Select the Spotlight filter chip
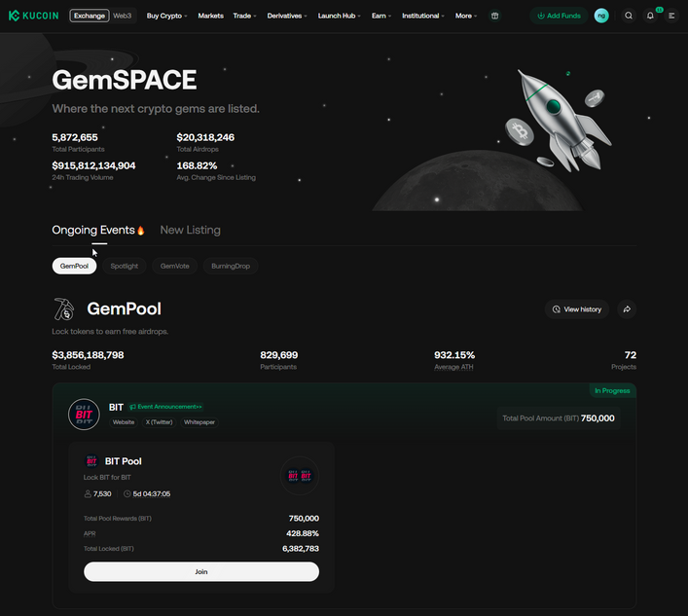Screen dimensions: 688x616 pyautogui.click(x=125, y=266)
